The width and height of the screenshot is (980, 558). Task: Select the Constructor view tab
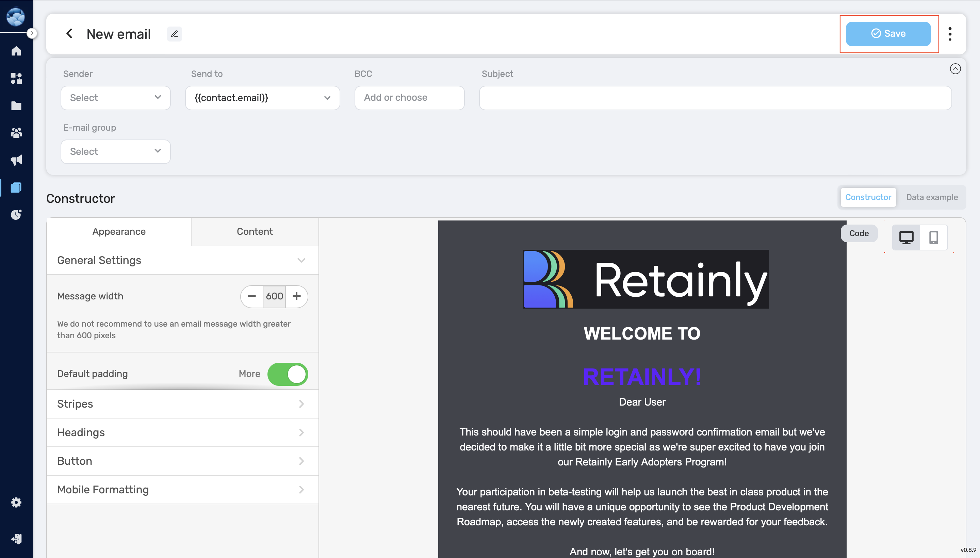pos(868,197)
